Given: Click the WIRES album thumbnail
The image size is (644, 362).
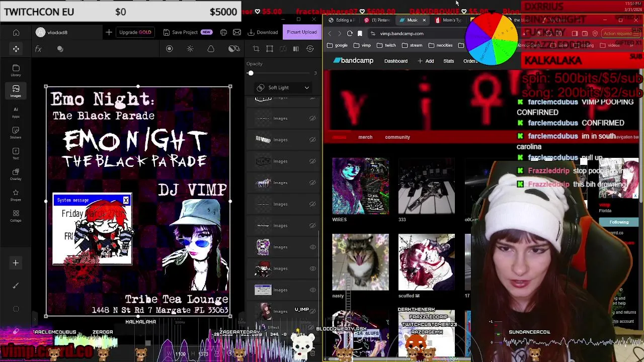Looking at the screenshot, I should tap(360, 186).
